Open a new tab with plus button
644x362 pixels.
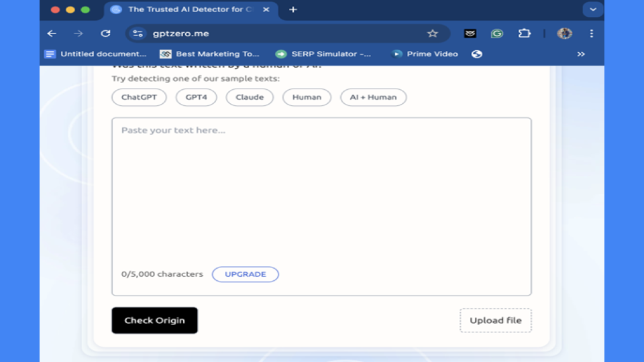tap(293, 9)
